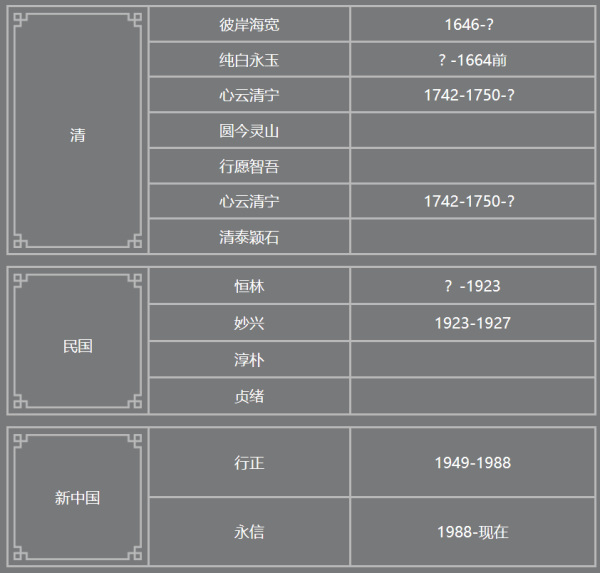600x573 pixels.
Task: Click the name 永信
Action: click(x=249, y=532)
